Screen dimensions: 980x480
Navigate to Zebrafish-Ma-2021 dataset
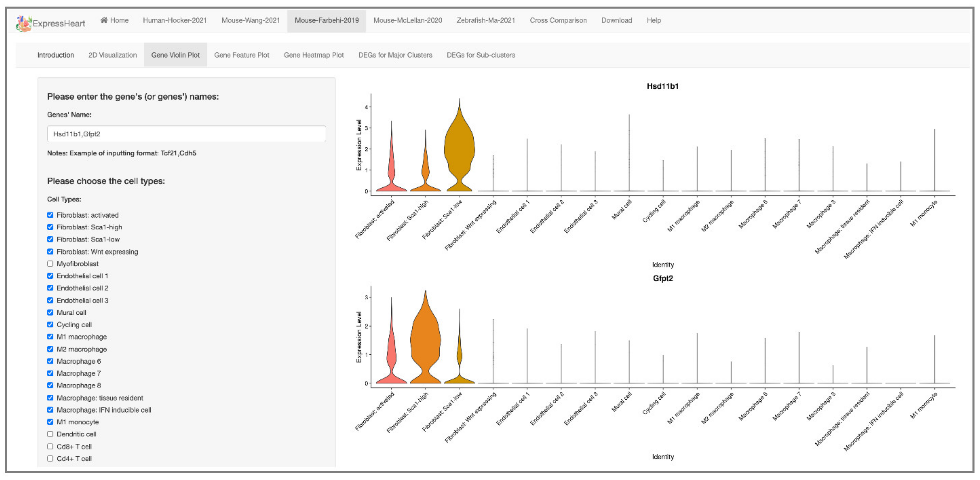click(486, 20)
